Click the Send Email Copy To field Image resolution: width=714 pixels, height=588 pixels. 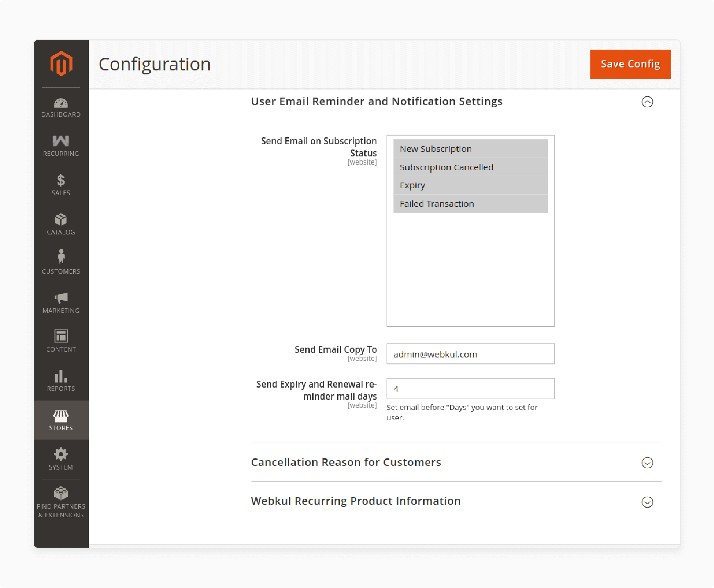(x=470, y=354)
